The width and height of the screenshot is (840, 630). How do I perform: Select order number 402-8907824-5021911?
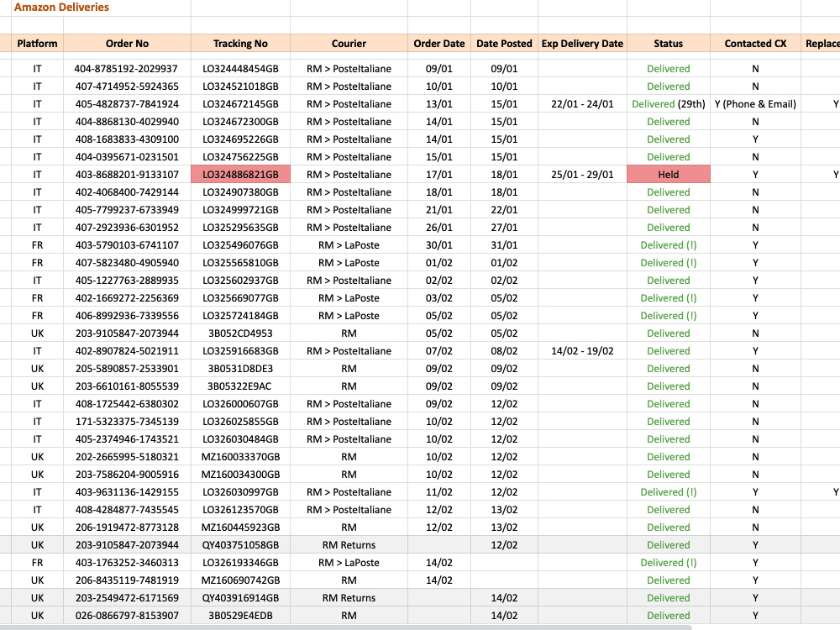click(x=127, y=351)
